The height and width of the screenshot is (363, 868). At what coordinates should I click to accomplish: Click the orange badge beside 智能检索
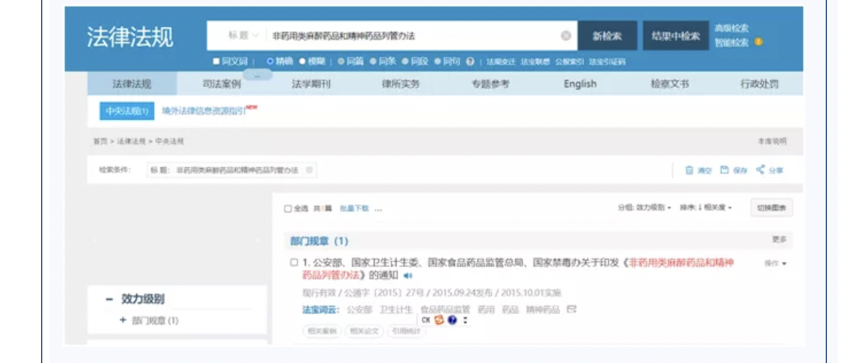pos(758,42)
